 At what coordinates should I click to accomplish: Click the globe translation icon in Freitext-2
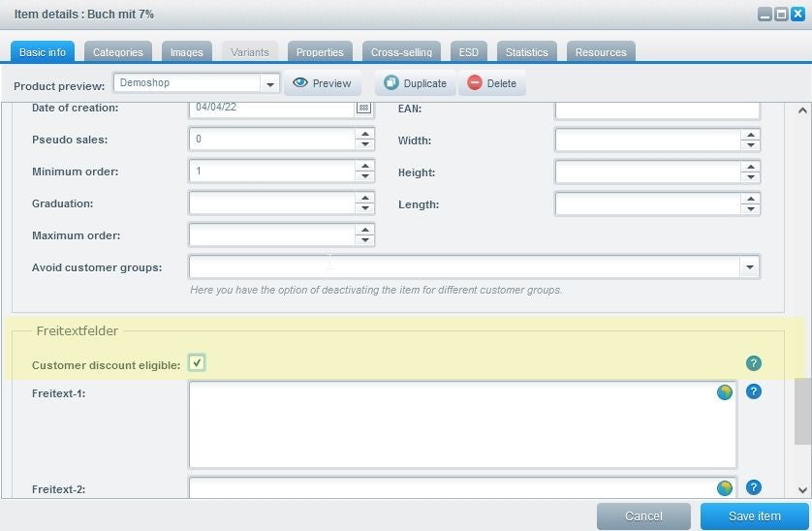725,487
